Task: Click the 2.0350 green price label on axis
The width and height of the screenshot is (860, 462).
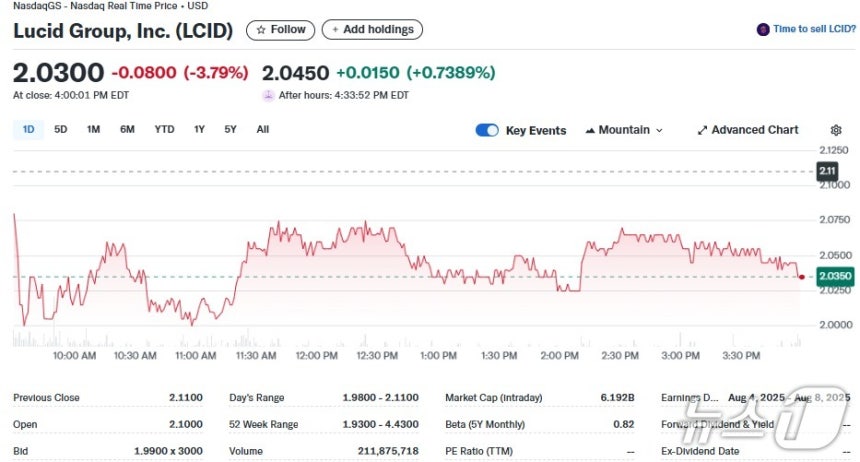Action: [835, 276]
